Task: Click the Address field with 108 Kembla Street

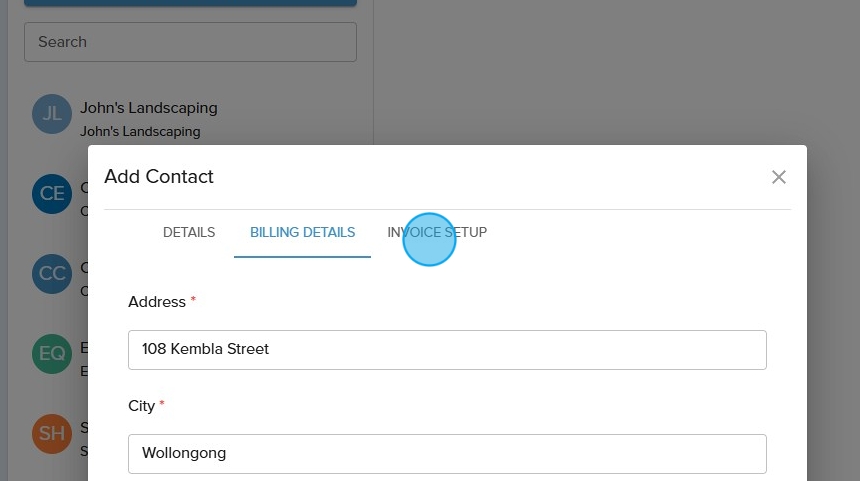Action: pyautogui.click(x=447, y=350)
